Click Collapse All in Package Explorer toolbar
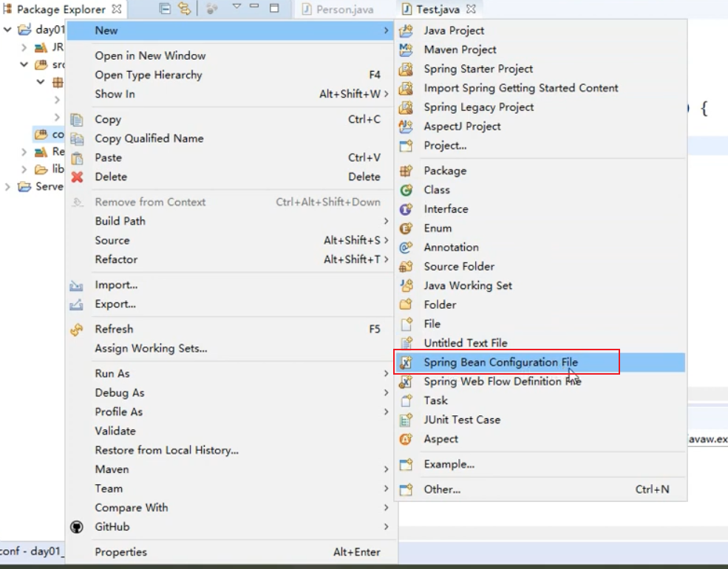The width and height of the screenshot is (728, 569). (165, 9)
